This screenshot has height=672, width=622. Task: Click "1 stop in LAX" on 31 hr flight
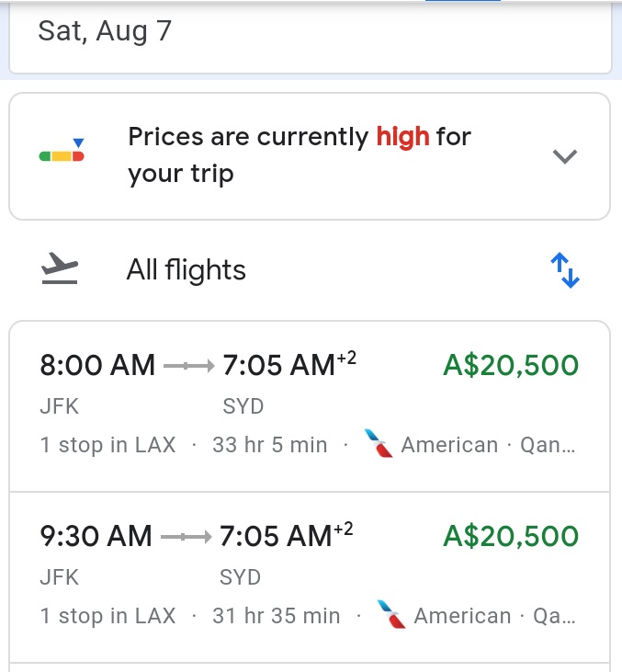(x=107, y=616)
